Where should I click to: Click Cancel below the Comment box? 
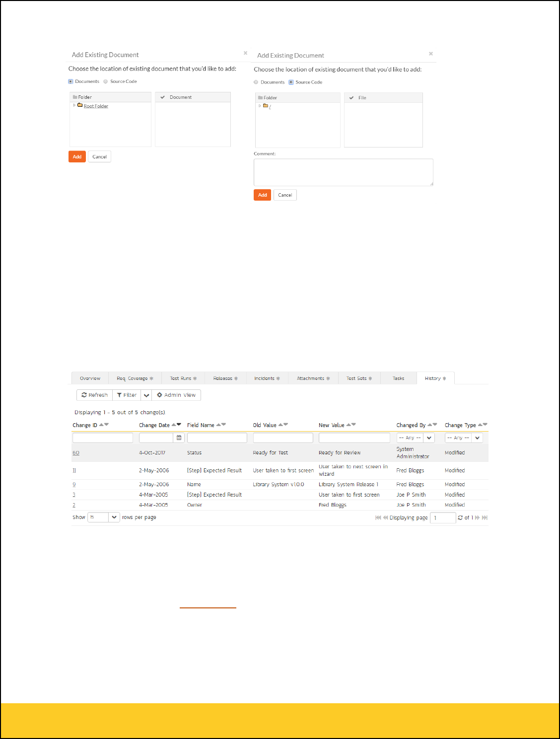[x=285, y=195]
